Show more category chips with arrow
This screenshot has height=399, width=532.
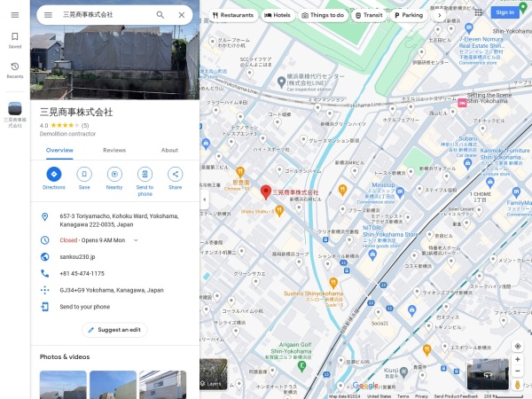click(x=440, y=15)
